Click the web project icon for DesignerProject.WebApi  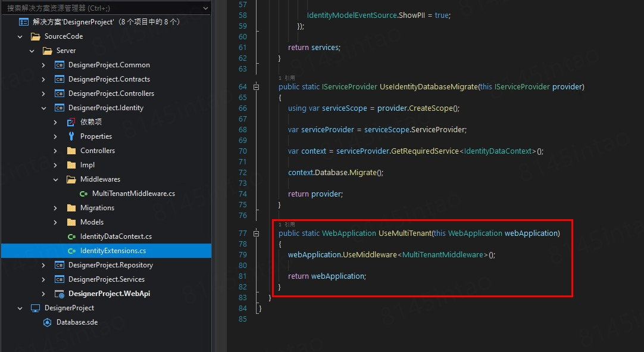[x=60, y=294]
